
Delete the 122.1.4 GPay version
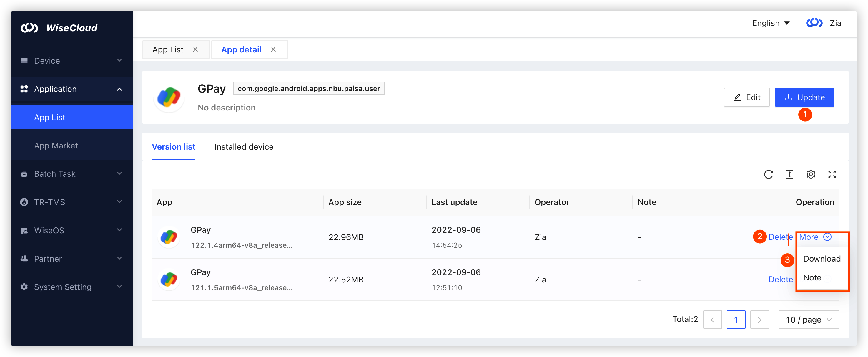point(781,237)
